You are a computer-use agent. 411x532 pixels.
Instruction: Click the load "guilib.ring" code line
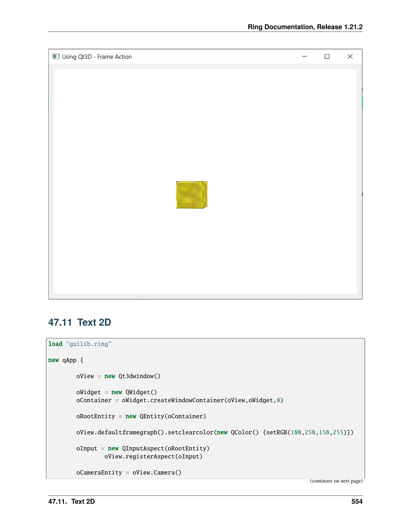tap(80, 344)
